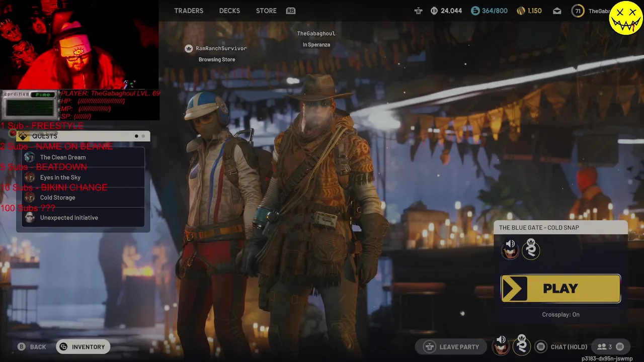Select TheGabaghoul player name above character
This screenshot has height=362, width=644.
pos(316,33)
